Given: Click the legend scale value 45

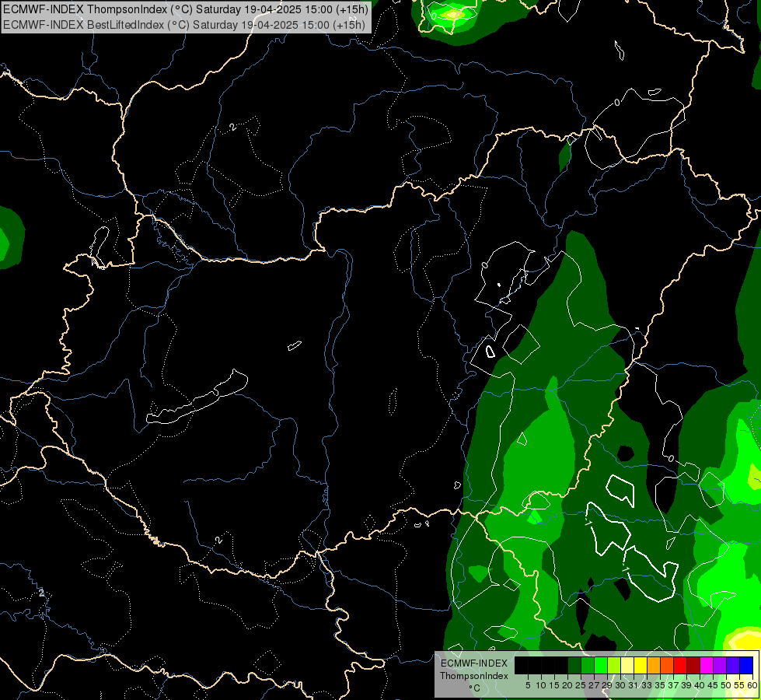Looking at the screenshot, I should pyautogui.click(x=713, y=685).
